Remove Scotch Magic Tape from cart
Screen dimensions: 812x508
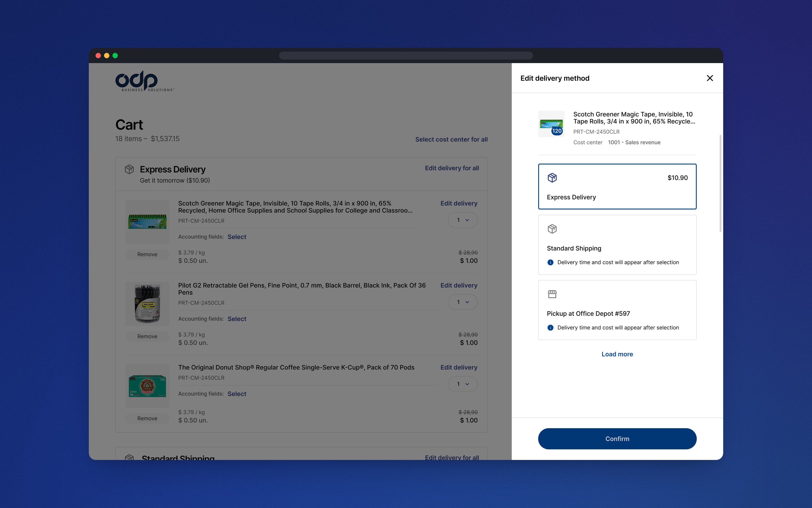point(147,254)
